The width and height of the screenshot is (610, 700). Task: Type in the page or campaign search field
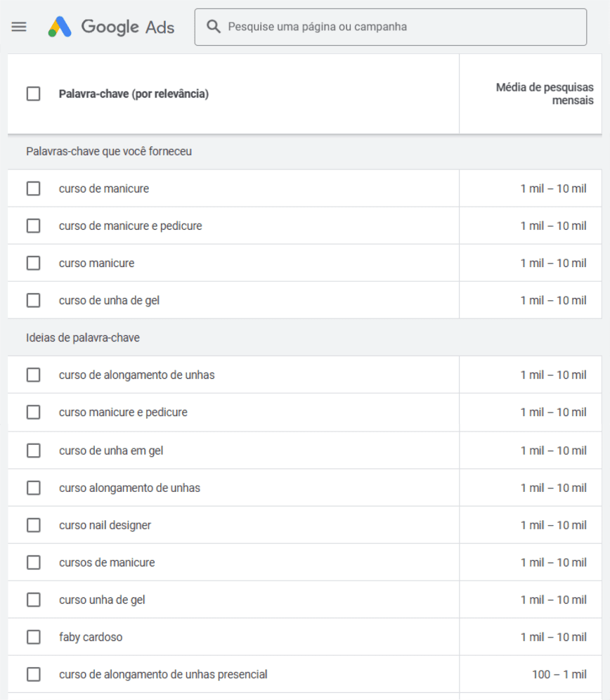pyautogui.click(x=401, y=27)
